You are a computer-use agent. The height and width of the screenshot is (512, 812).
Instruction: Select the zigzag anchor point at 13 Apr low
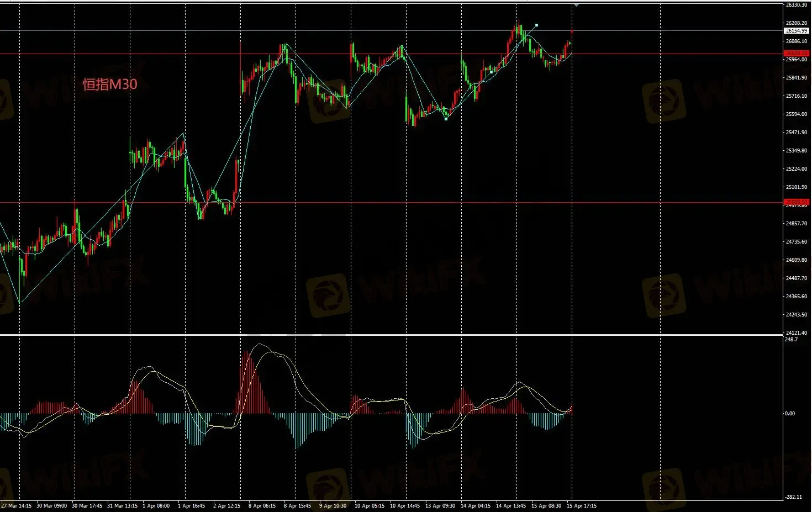coord(446,119)
